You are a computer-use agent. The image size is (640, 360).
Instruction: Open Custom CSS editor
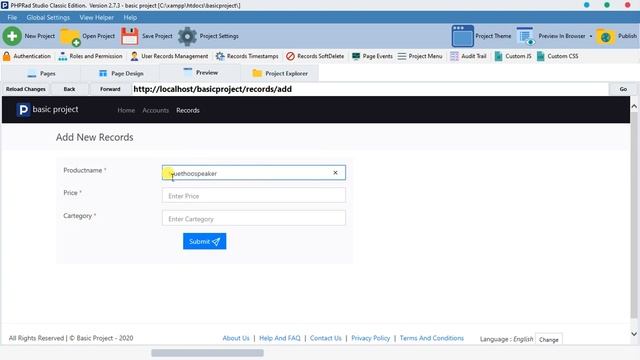558,56
